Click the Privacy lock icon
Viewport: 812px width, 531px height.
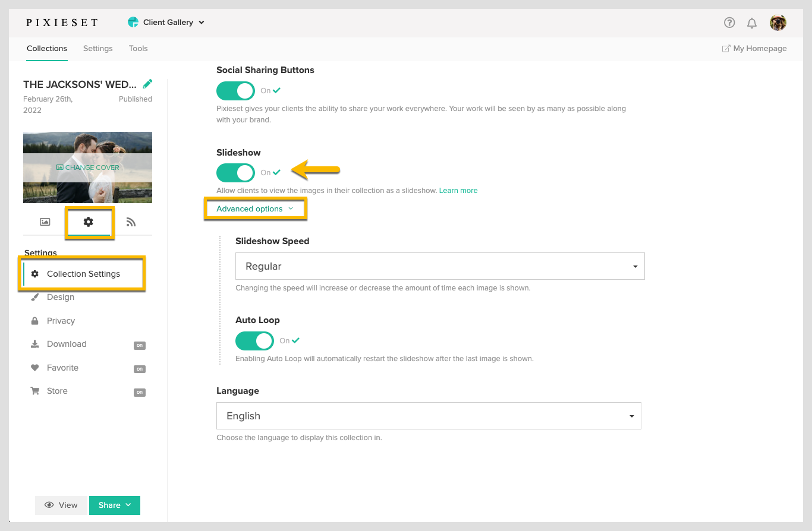[x=35, y=321]
